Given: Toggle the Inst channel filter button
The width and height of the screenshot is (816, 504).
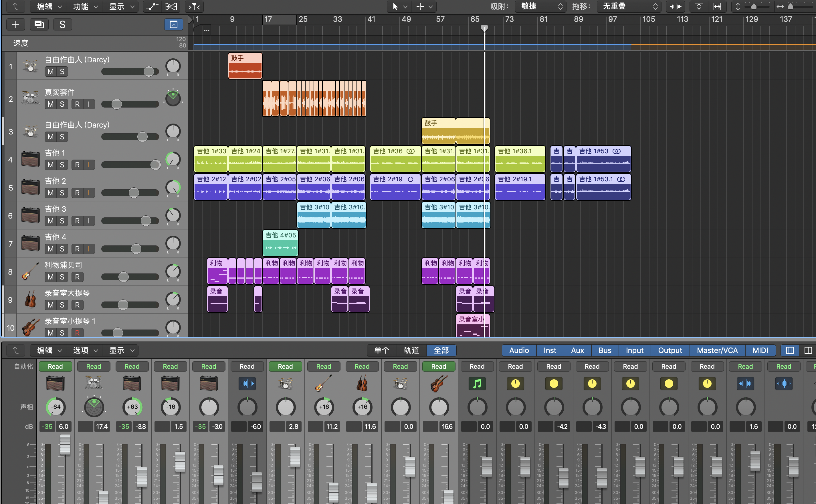Looking at the screenshot, I should click(x=550, y=350).
